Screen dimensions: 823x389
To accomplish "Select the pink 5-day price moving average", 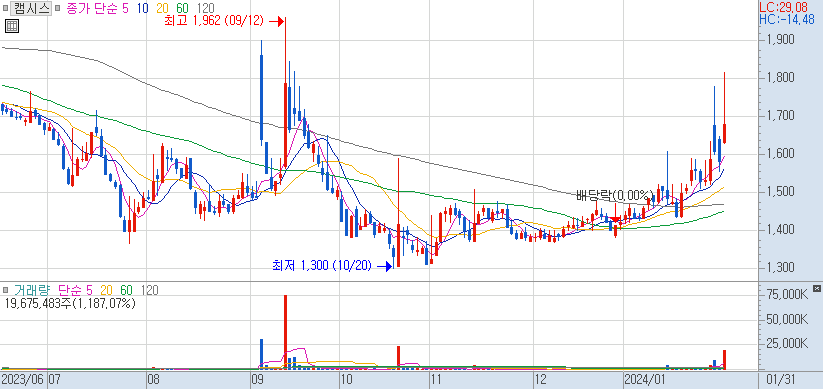I will [125, 8].
